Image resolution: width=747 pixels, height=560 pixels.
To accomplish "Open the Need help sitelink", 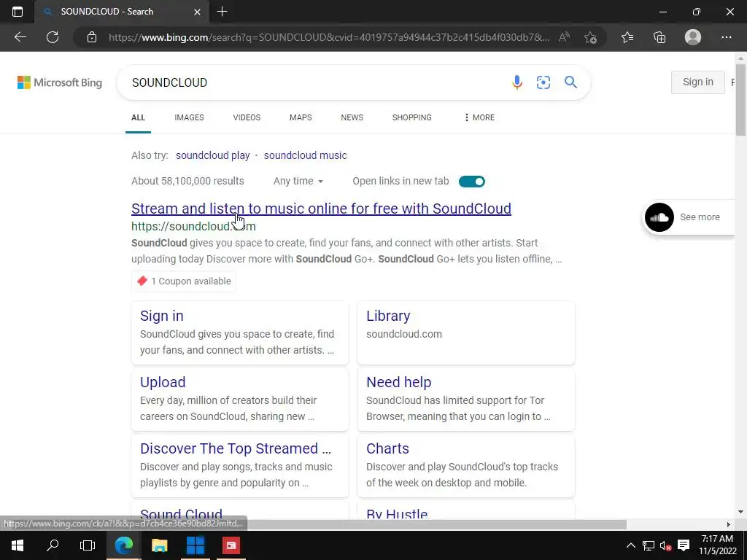I will [x=399, y=382].
